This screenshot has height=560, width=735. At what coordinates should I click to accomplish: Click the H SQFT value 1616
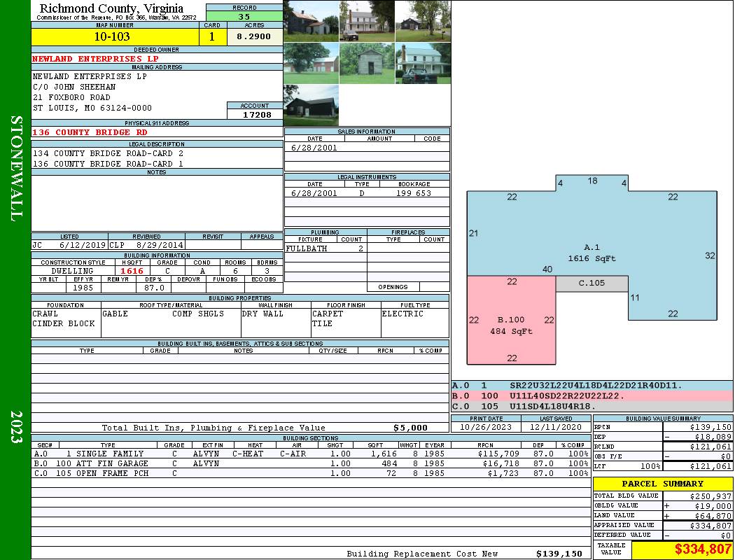click(132, 271)
